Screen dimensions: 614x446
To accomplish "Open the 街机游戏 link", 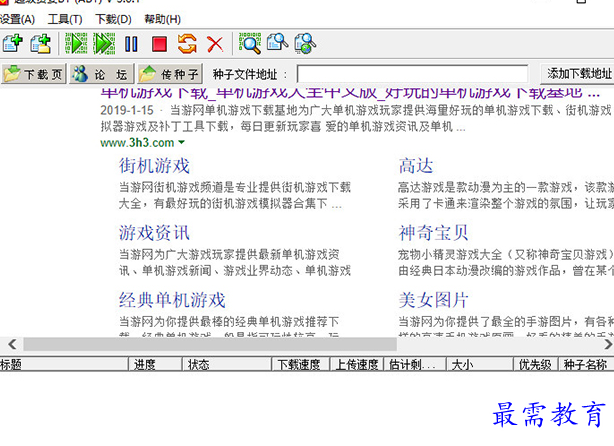I will coord(154,166).
